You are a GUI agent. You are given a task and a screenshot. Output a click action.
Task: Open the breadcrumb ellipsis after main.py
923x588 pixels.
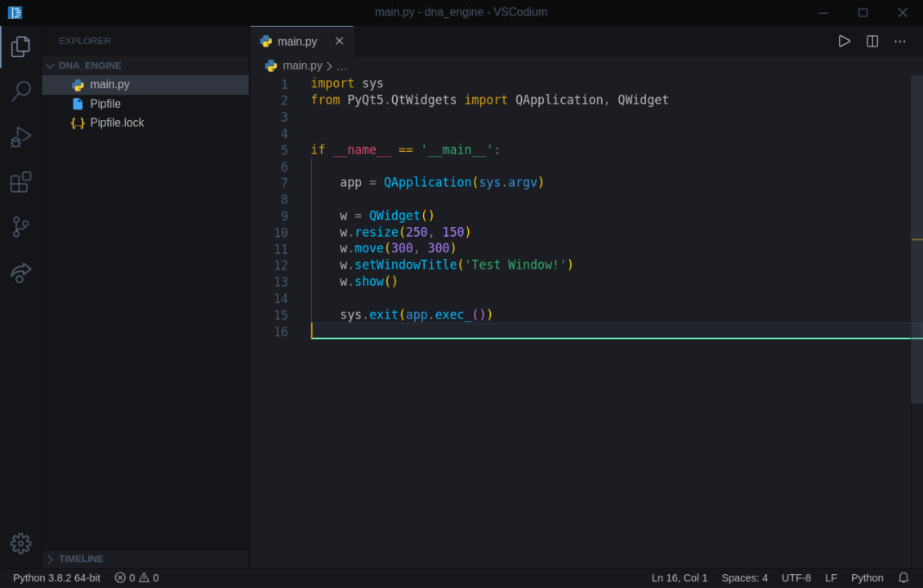click(341, 65)
